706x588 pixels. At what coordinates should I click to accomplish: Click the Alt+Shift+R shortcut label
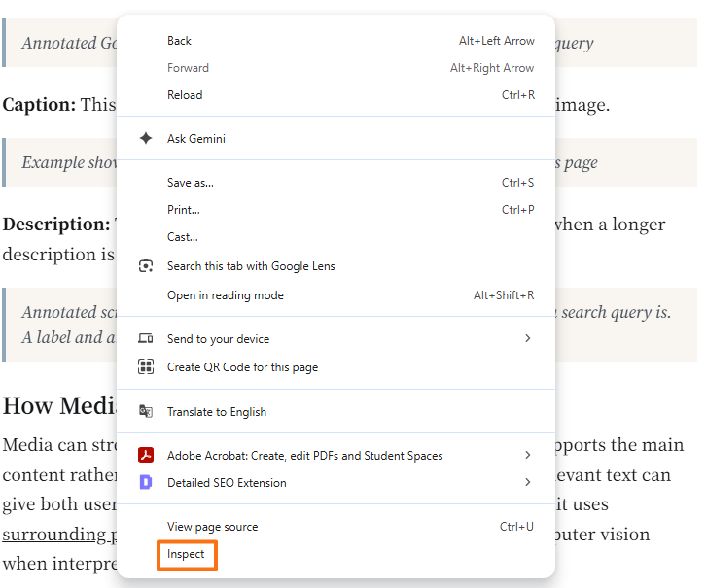[x=504, y=295]
